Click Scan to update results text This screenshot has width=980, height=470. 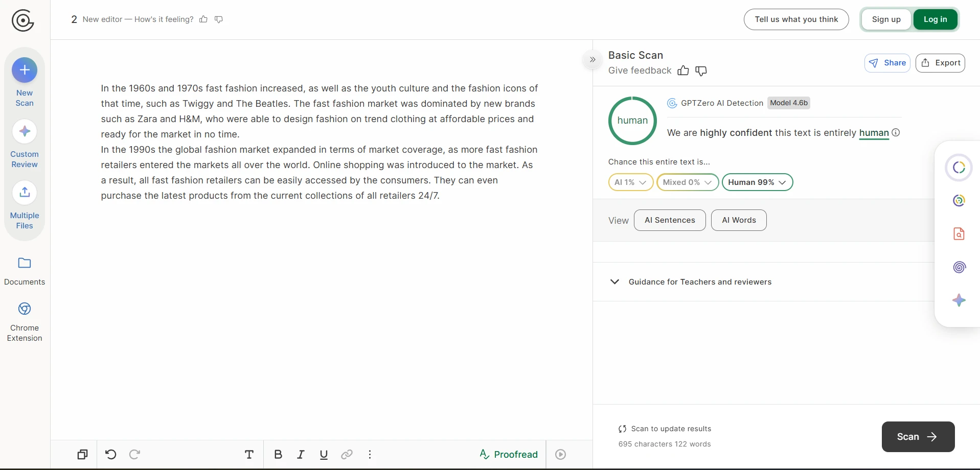[671, 429]
